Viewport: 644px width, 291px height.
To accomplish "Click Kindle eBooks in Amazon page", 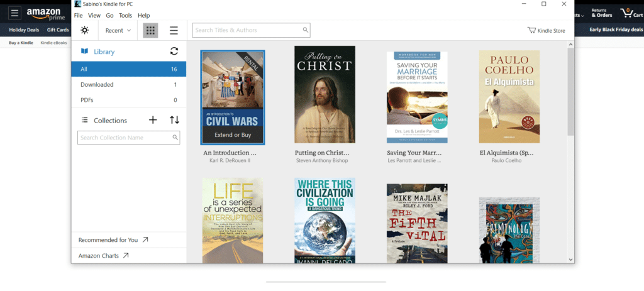I will click(54, 43).
